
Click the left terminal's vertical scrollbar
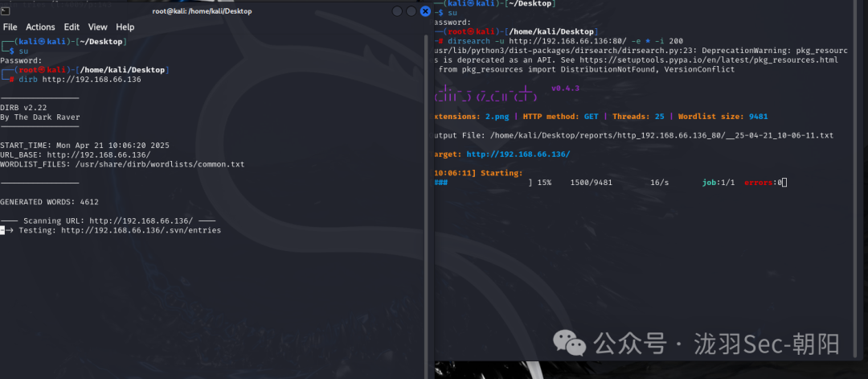click(425, 206)
